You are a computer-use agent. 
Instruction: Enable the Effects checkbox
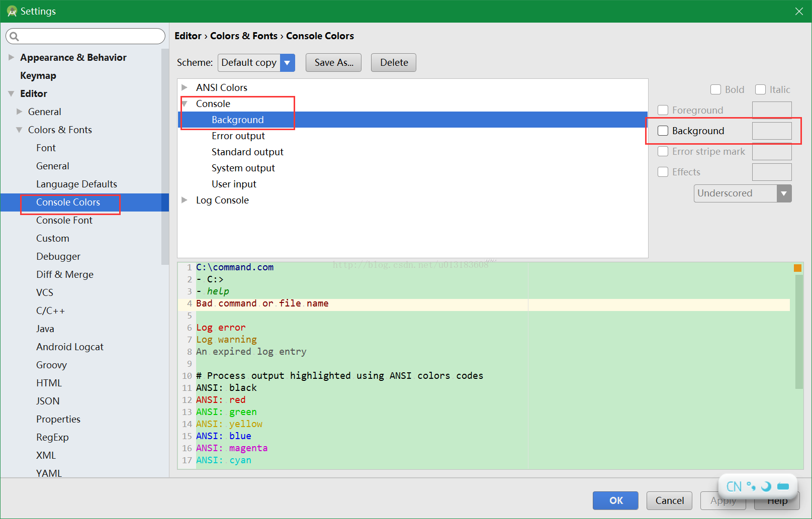click(663, 172)
